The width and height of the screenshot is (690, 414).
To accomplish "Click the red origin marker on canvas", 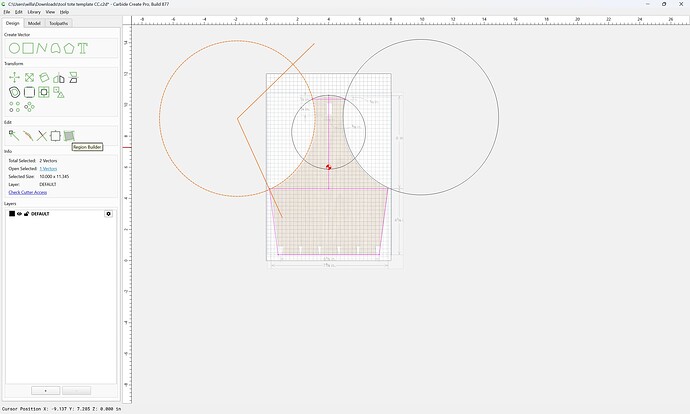I will click(328, 167).
